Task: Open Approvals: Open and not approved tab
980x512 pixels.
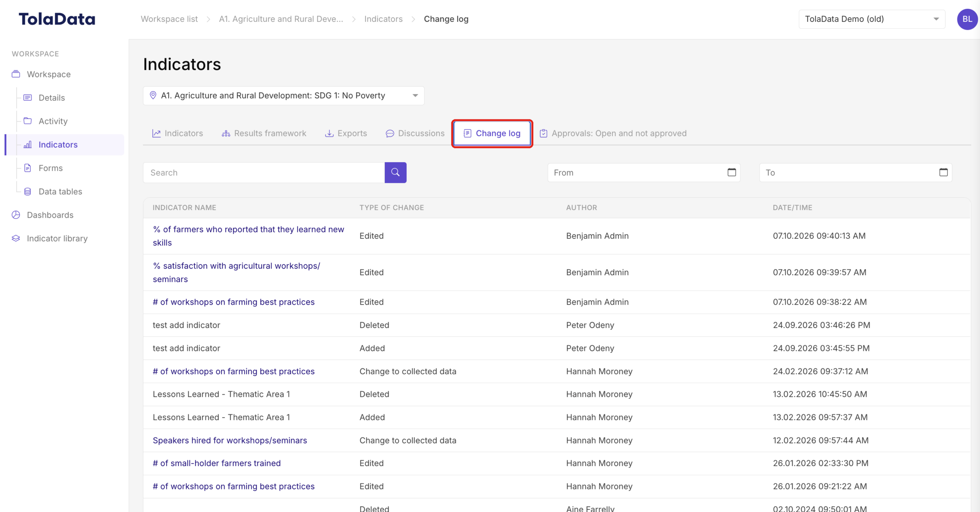Action: coord(613,133)
